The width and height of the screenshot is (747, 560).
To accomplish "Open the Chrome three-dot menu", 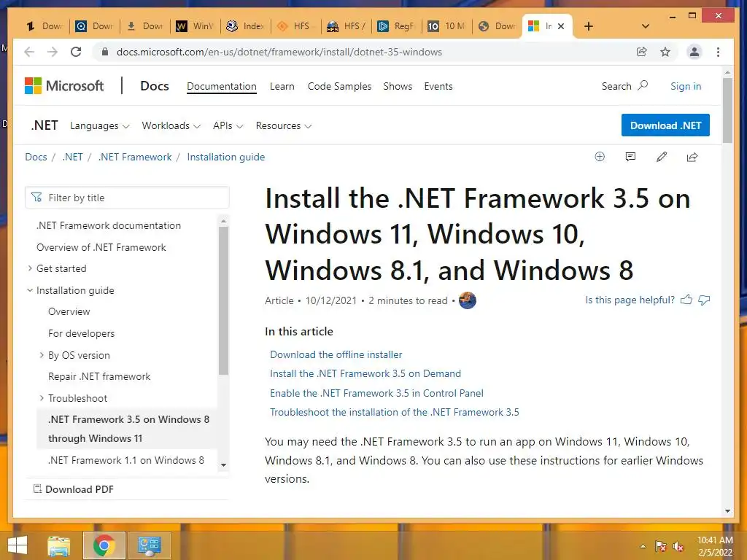I will click(718, 52).
